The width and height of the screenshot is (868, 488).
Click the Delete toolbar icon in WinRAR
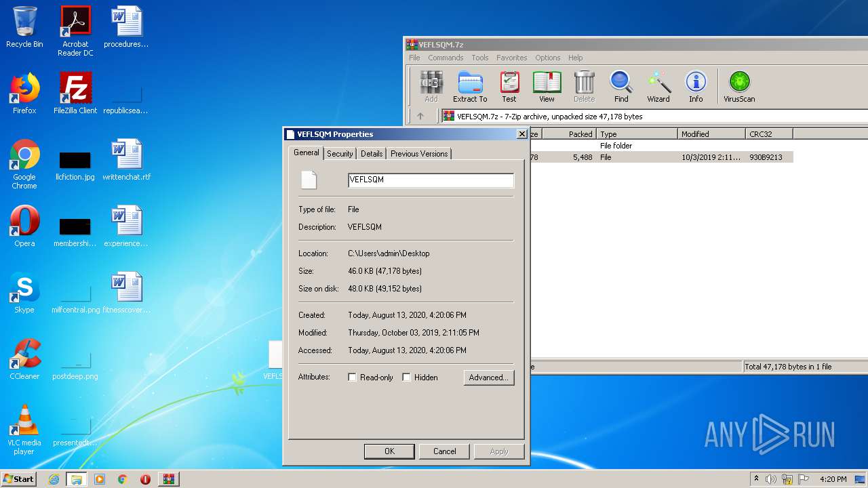(x=584, y=87)
